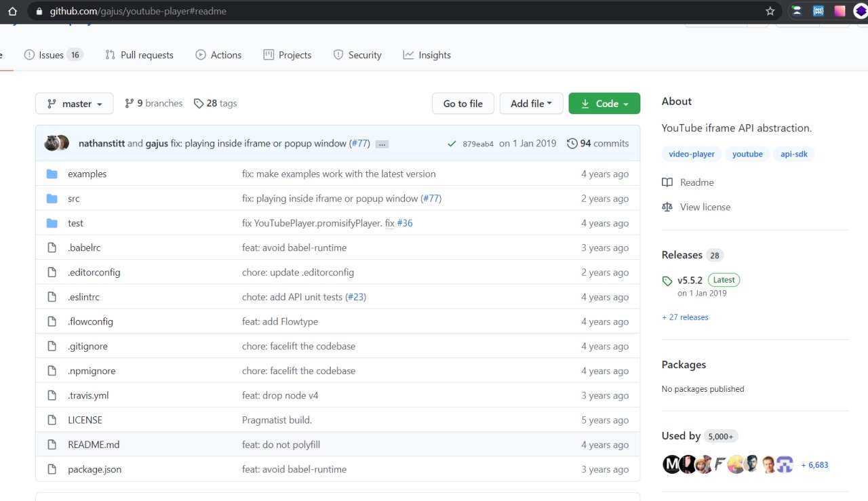Image resolution: width=868 pixels, height=501 pixels.
Task: Open the Add file dropdown
Action: click(x=531, y=104)
